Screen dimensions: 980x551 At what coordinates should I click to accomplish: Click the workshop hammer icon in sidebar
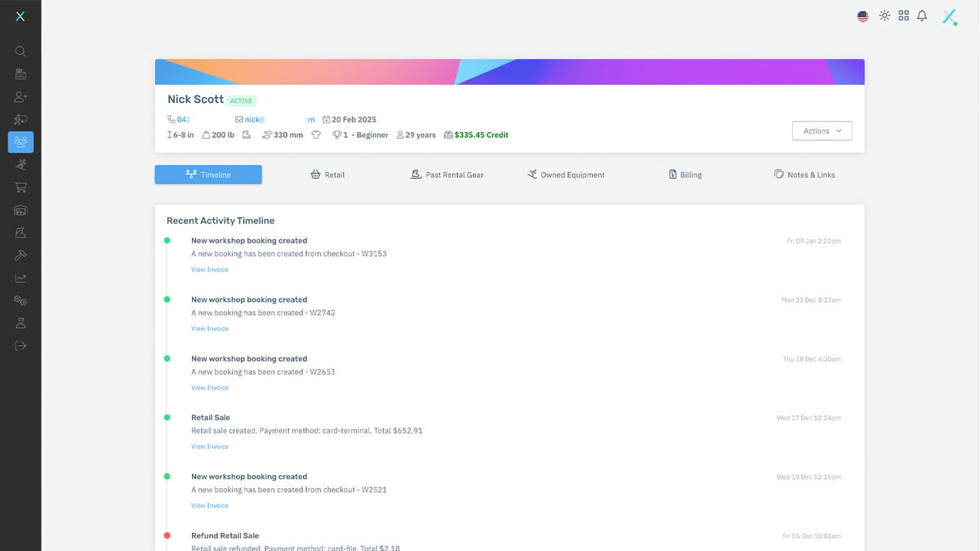pyautogui.click(x=20, y=256)
